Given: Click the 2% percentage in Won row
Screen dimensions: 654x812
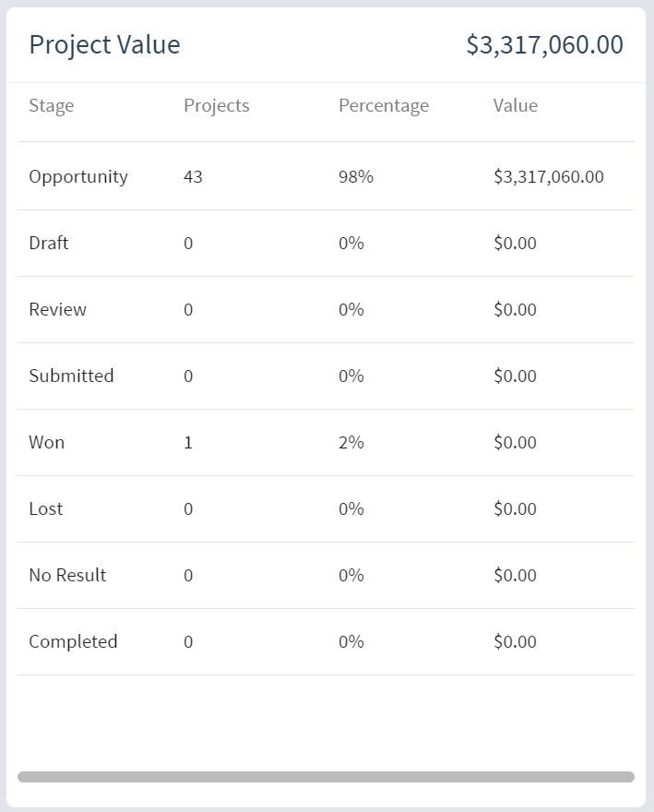Looking at the screenshot, I should 351,443.
